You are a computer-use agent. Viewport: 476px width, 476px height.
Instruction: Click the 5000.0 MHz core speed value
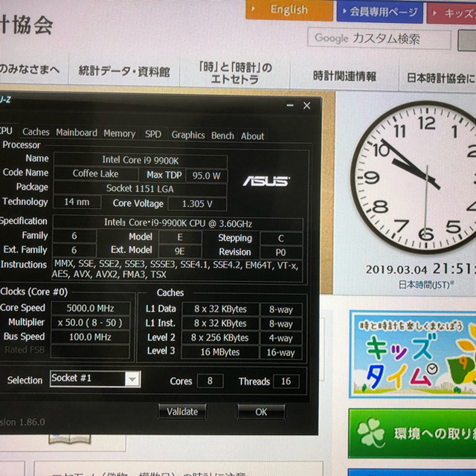point(91,309)
